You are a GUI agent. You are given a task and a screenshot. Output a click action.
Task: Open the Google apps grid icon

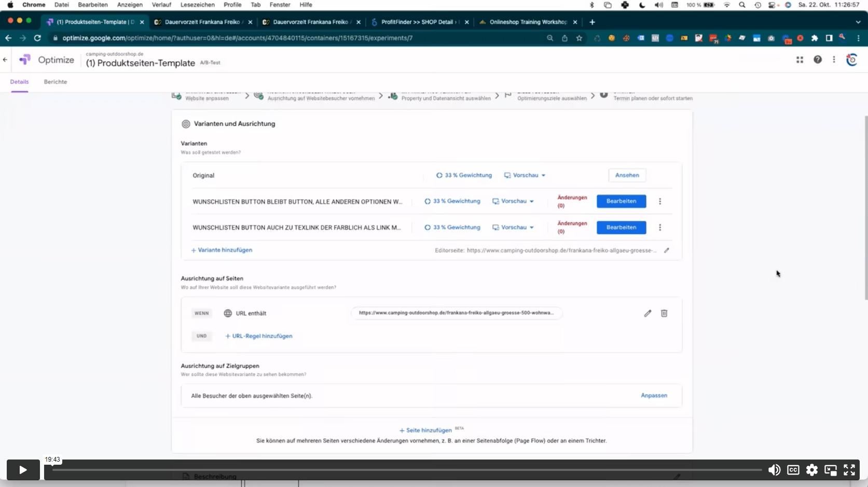click(800, 60)
